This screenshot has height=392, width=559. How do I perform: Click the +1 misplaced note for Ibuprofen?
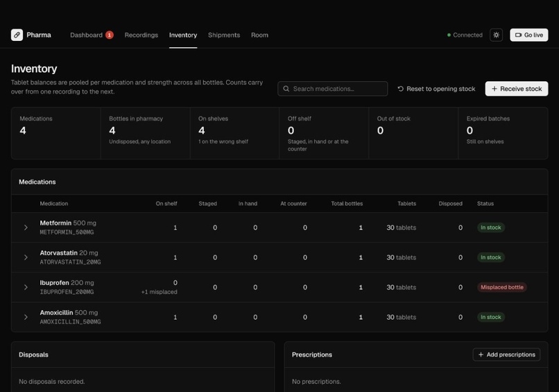[159, 292]
